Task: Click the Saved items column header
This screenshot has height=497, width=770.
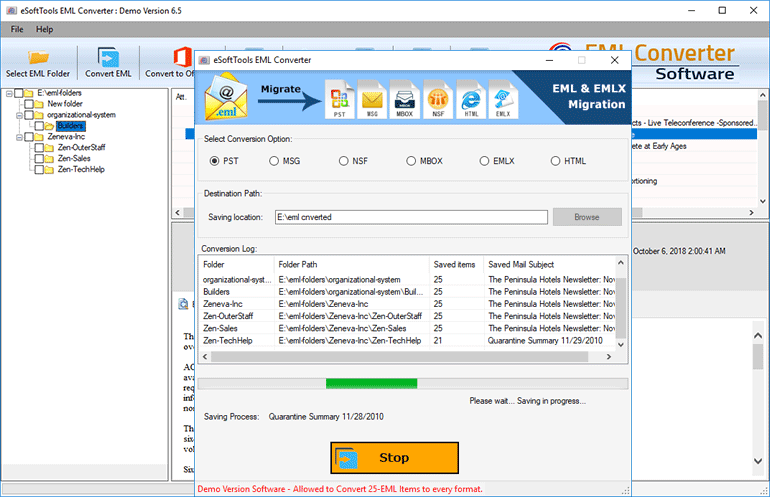Action: [x=456, y=264]
